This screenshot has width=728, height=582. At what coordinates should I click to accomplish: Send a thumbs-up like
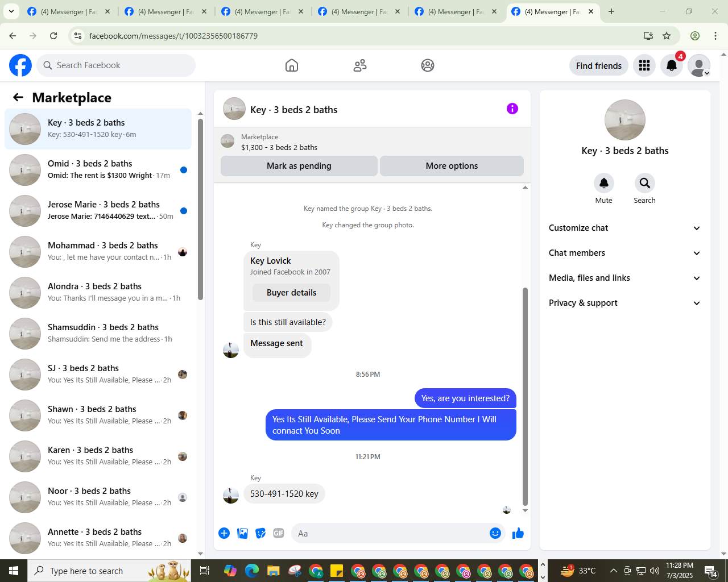point(518,533)
